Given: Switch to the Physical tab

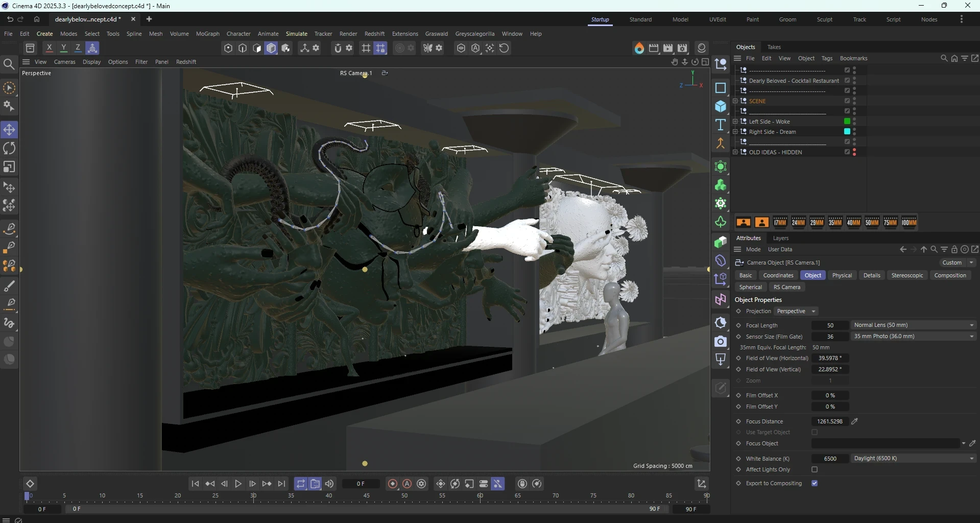Looking at the screenshot, I should [x=842, y=275].
